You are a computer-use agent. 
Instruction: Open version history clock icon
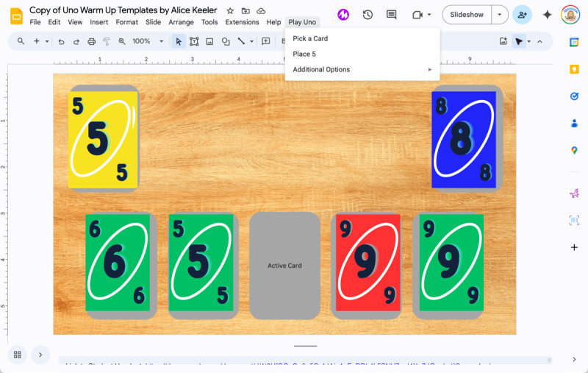367,15
